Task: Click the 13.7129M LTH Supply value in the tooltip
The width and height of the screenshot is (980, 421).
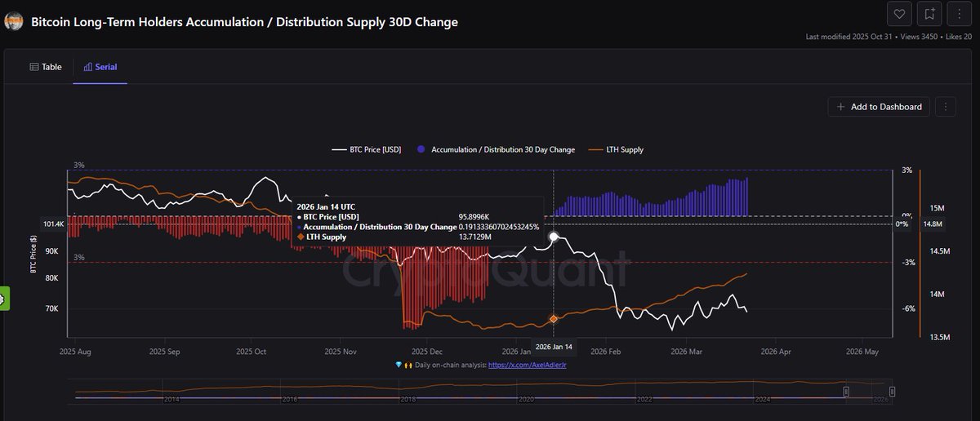Action: pos(474,237)
